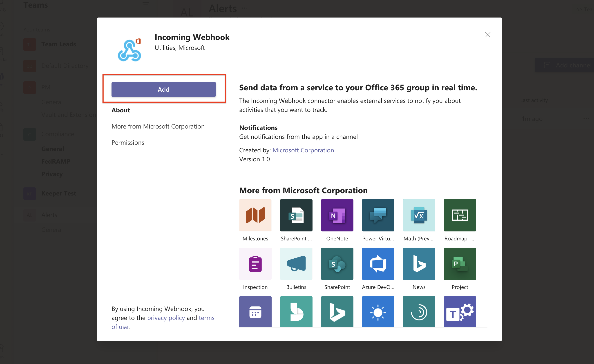Open the SharePoint app icon in second row
The width and height of the screenshot is (594, 364).
point(337,264)
